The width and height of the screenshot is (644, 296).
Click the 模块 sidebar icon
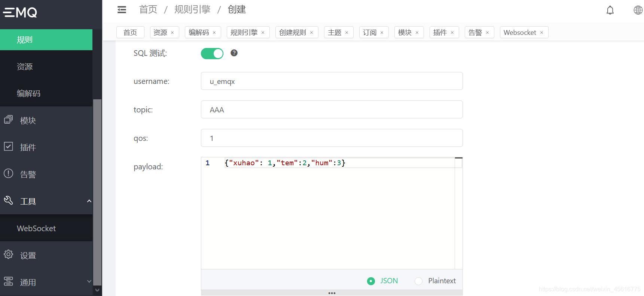[x=8, y=120]
